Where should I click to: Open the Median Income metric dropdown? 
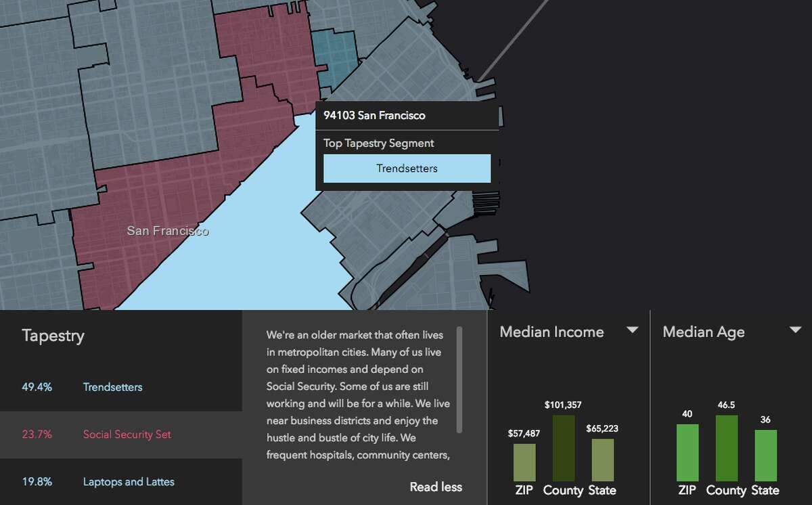click(633, 330)
